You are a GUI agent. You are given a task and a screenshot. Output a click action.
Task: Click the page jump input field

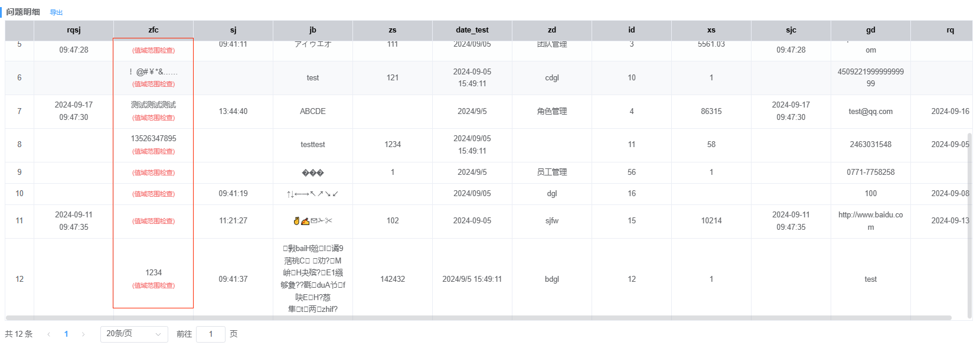(210, 334)
